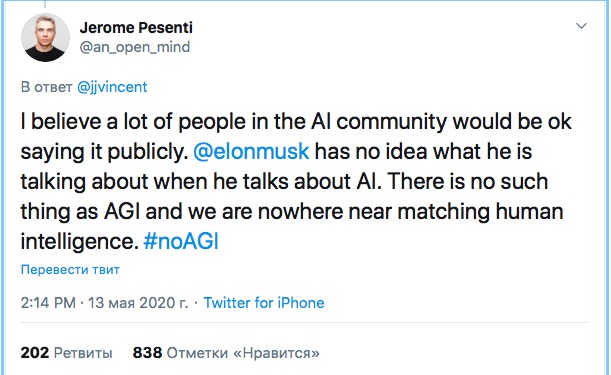View the 838 Отметки «Нравится» list
The image size is (611, 375).
click(x=226, y=353)
